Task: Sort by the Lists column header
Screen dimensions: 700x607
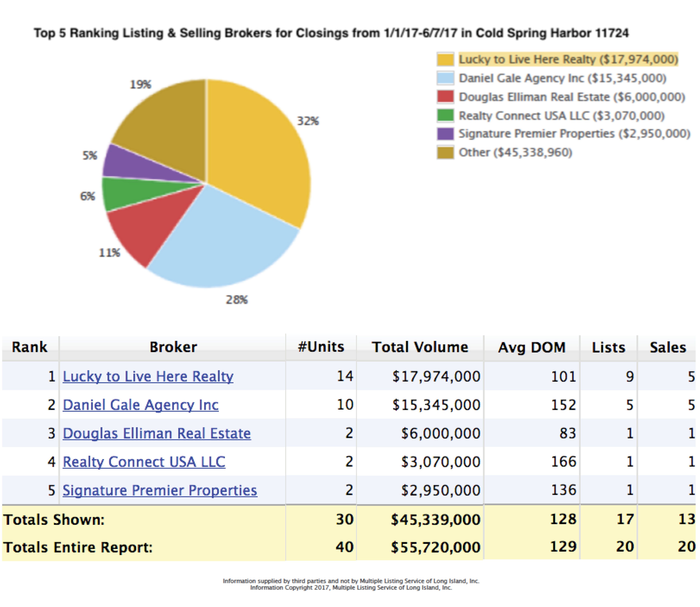Action: 609,348
